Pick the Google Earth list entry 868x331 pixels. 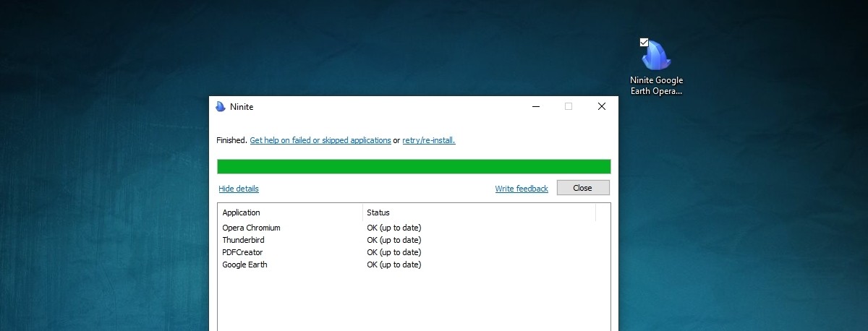point(244,265)
